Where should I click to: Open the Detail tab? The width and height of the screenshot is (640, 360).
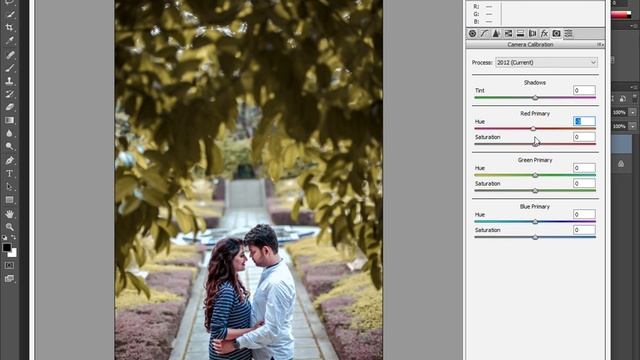496,33
